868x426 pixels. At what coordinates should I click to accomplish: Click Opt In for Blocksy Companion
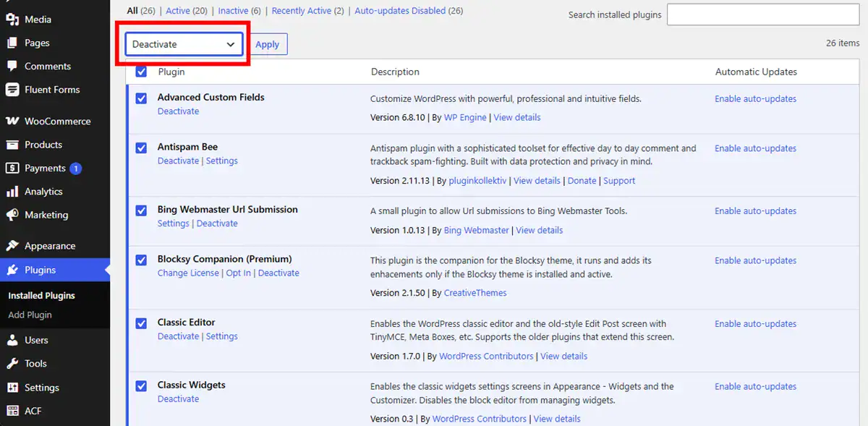tap(238, 273)
